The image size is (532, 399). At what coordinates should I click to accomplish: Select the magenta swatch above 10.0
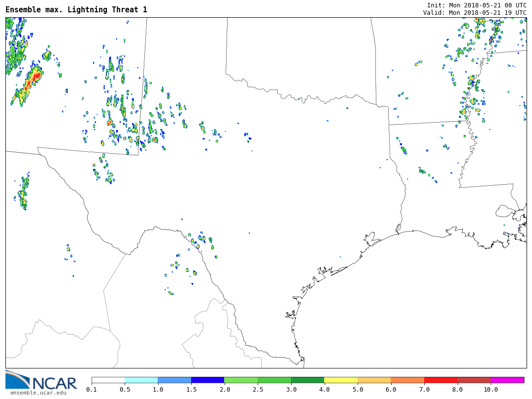(507, 380)
